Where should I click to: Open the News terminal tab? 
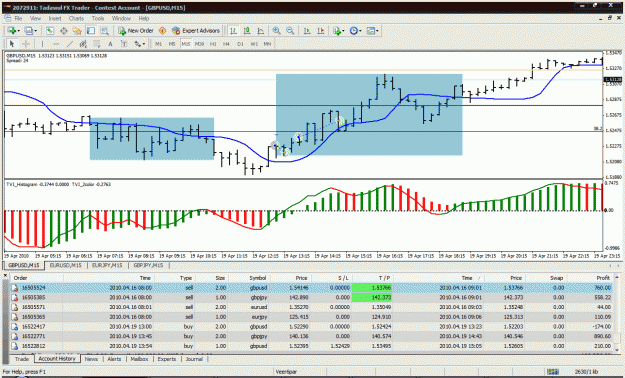pos(91,359)
